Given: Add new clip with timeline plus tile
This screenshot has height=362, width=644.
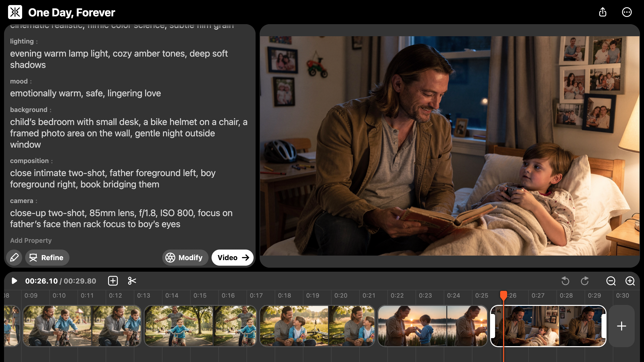Looking at the screenshot, I should [621, 326].
